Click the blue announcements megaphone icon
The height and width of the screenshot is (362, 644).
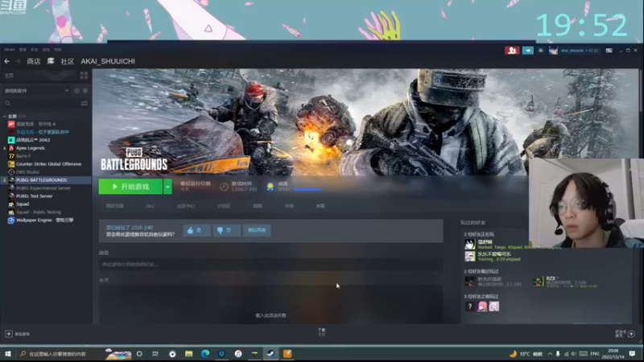pyautogui.click(x=528, y=51)
